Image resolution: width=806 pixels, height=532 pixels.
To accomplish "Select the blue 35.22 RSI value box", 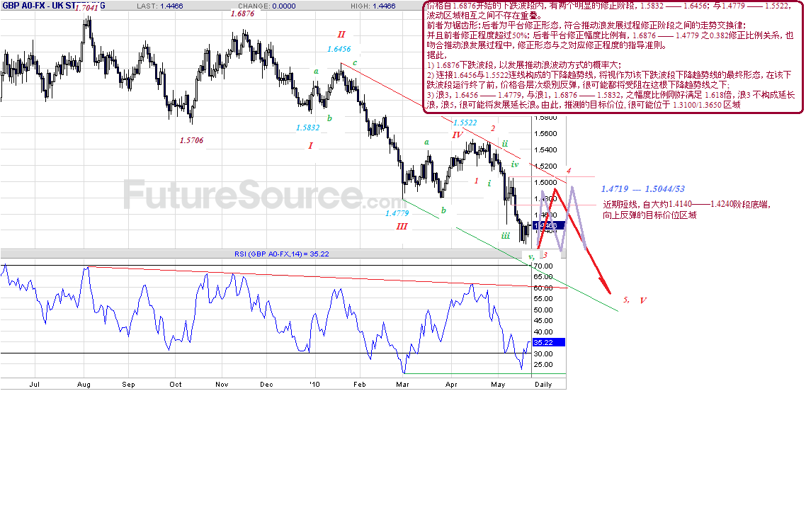I will [548, 342].
